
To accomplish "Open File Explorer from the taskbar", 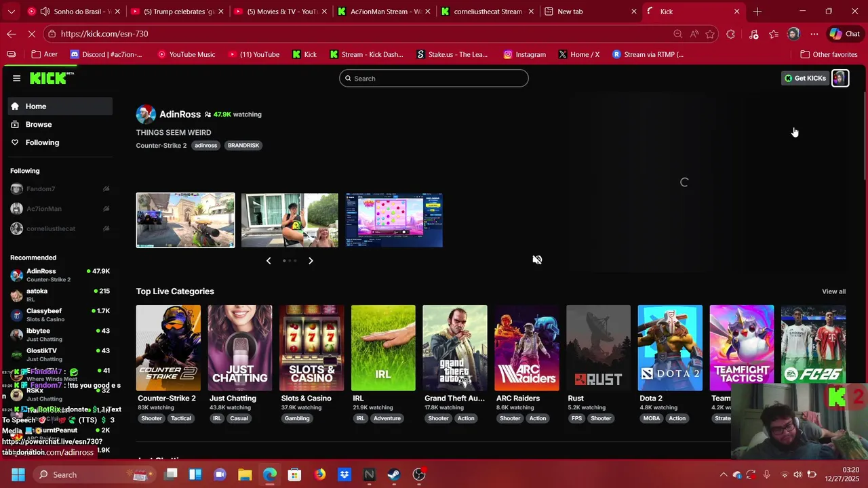I will coord(245,474).
